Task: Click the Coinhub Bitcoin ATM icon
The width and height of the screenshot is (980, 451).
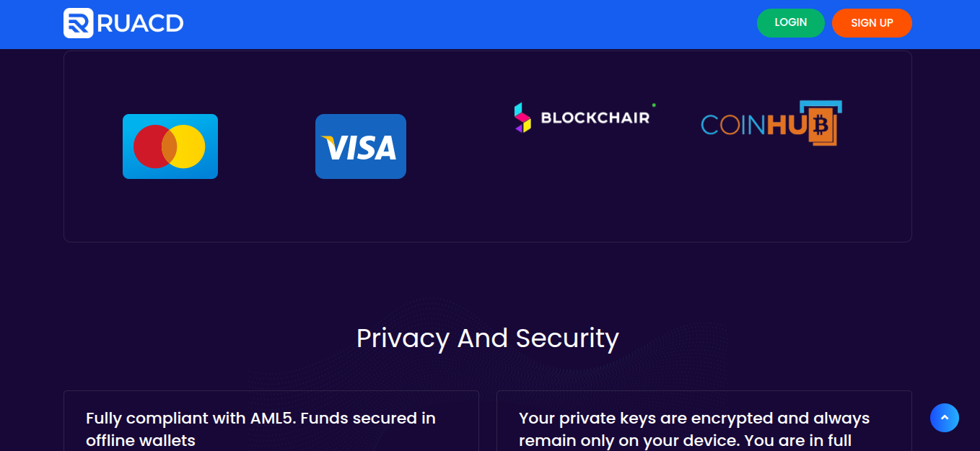Action: point(821,126)
